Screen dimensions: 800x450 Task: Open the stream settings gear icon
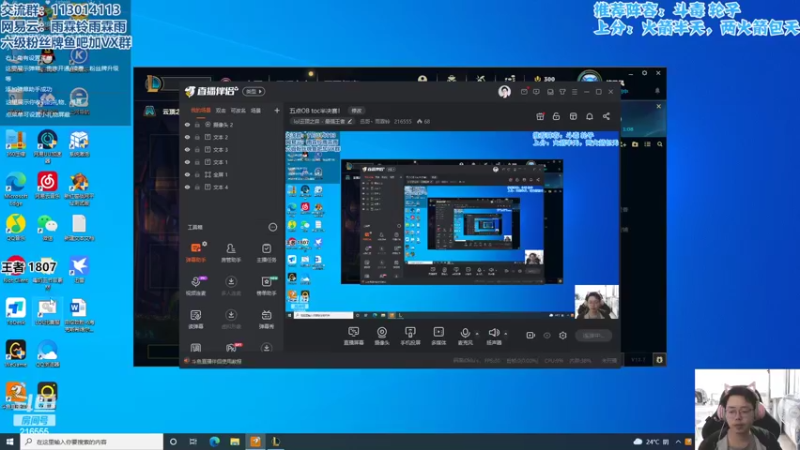point(563,335)
